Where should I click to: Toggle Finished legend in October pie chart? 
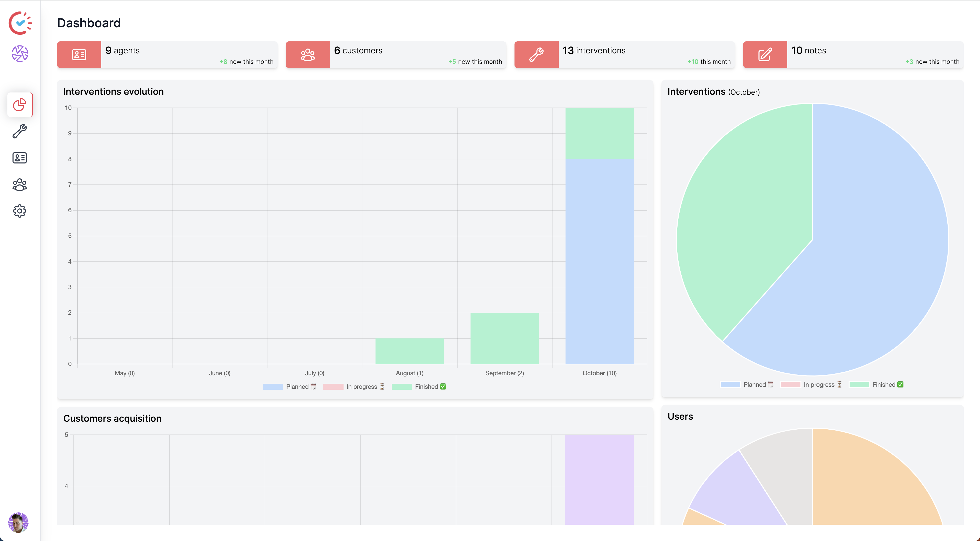click(x=876, y=385)
